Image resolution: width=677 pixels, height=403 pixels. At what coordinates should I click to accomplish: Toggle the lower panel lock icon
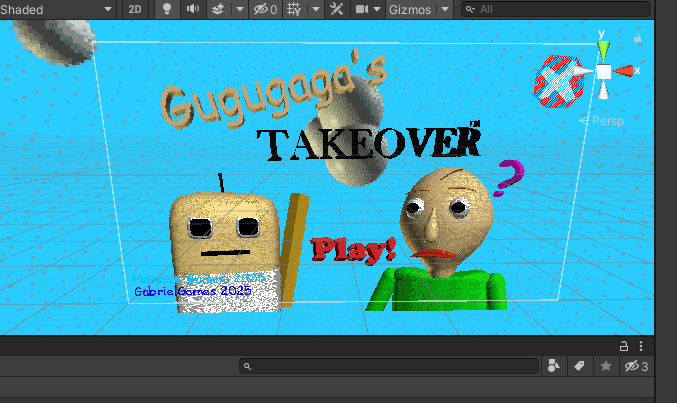[624, 346]
